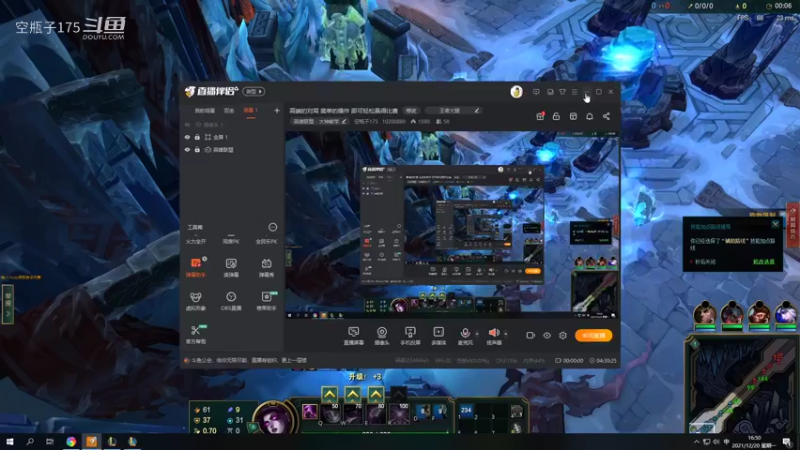Image resolution: width=800 pixels, height=450 pixels.
Task: Click the 修改 button beside stream title
Action: [411, 111]
